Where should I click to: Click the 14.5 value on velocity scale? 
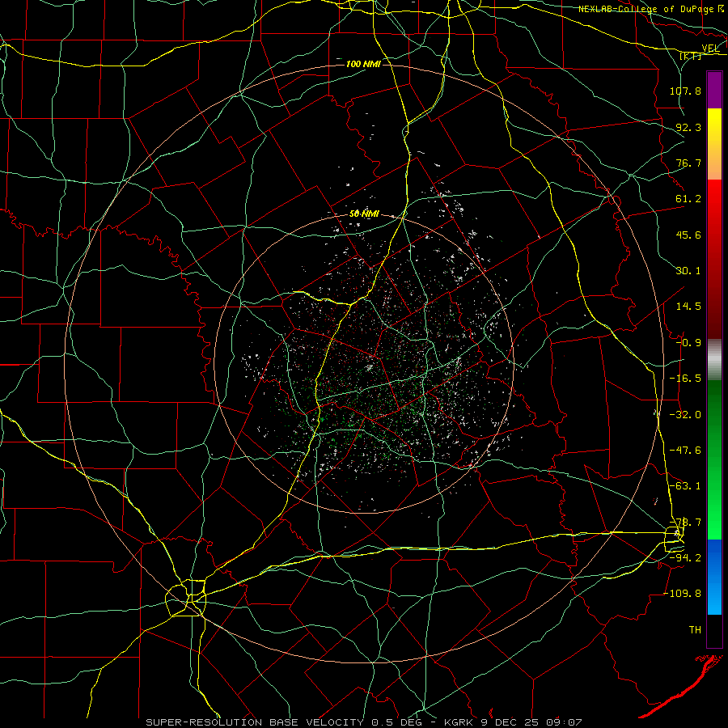[x=688, y=307]
